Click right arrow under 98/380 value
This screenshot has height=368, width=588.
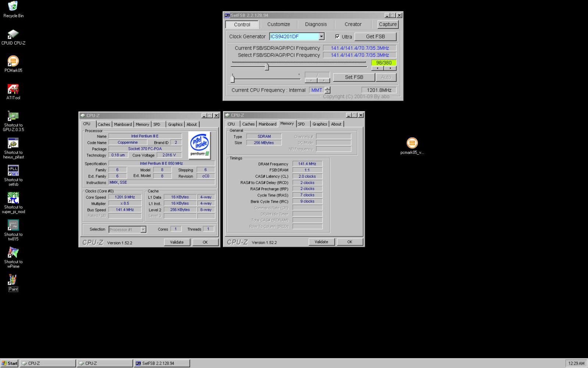pos(390,68)
